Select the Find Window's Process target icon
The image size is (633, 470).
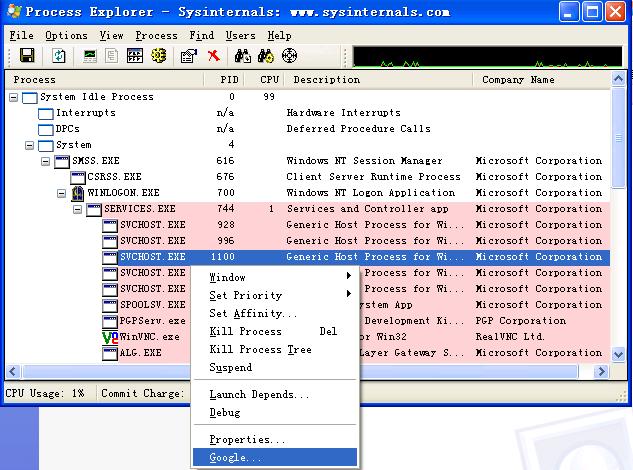289,56
